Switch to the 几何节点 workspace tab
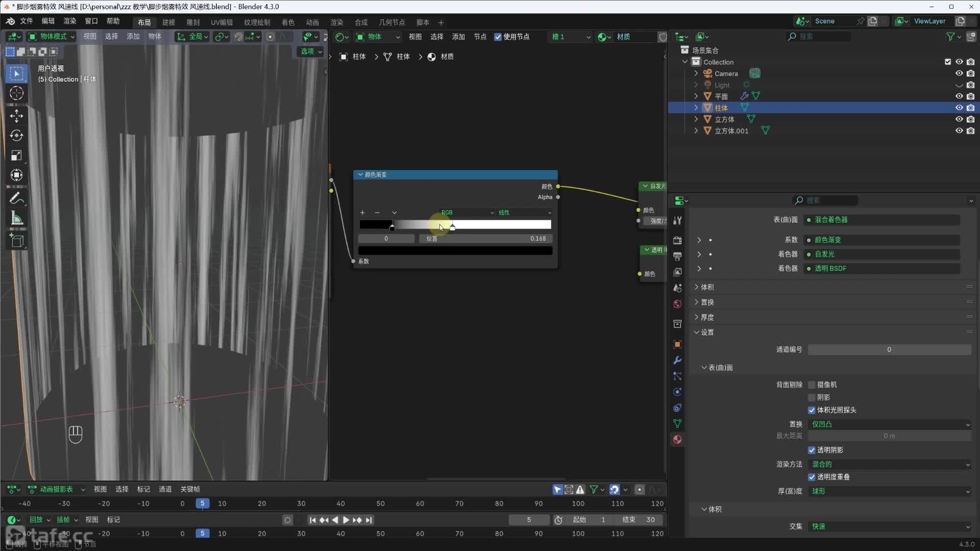Image resolution: width=980 pixels, height=551 pixels. pyautogui.click(x=391, y=22)
